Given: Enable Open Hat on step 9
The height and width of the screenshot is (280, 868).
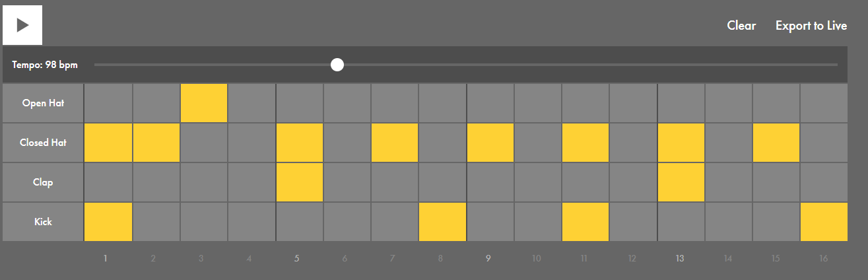Looking at the screenshot, I should 491,103.
